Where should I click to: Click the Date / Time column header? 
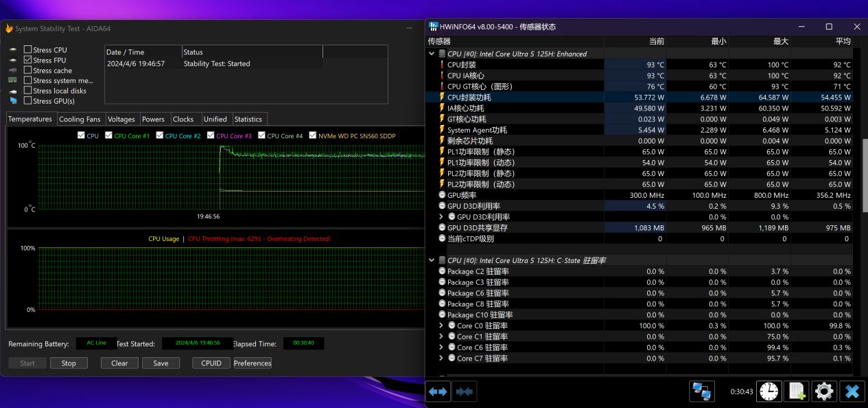(143, 52)
